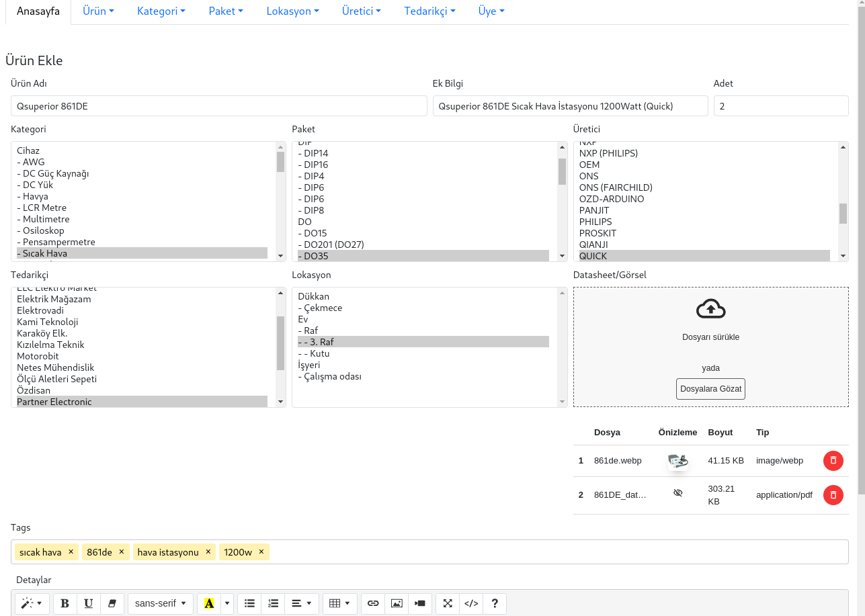865x616 pixels.
Task: Remove the '861de' tag
Action: [x=122, y=552]
